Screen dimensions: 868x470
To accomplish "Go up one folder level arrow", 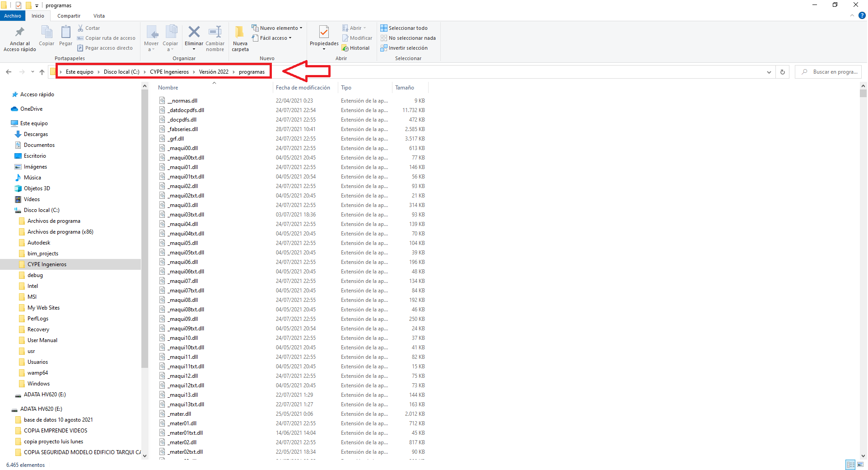I will click(x=42, y=72).
